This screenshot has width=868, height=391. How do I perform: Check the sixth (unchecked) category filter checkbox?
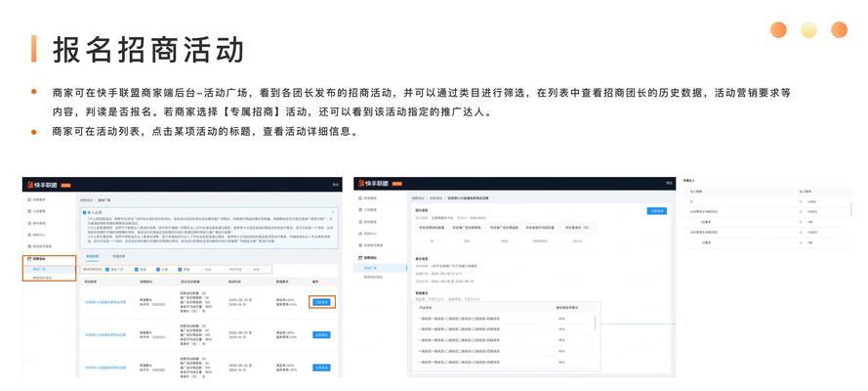click(x=226, y=270)
